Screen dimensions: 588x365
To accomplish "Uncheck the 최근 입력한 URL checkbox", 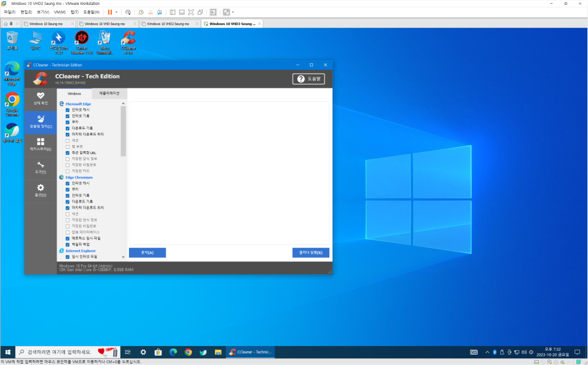I will [68, 153].
